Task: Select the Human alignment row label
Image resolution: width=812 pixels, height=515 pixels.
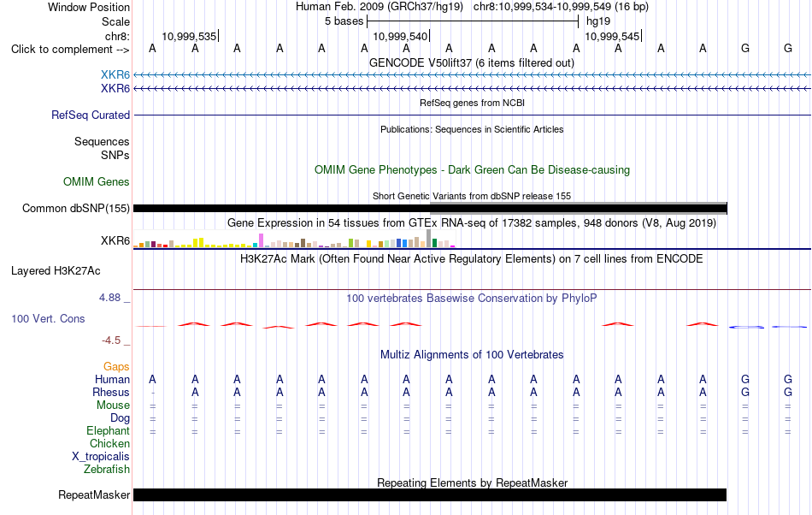Action: pos(112,380)
